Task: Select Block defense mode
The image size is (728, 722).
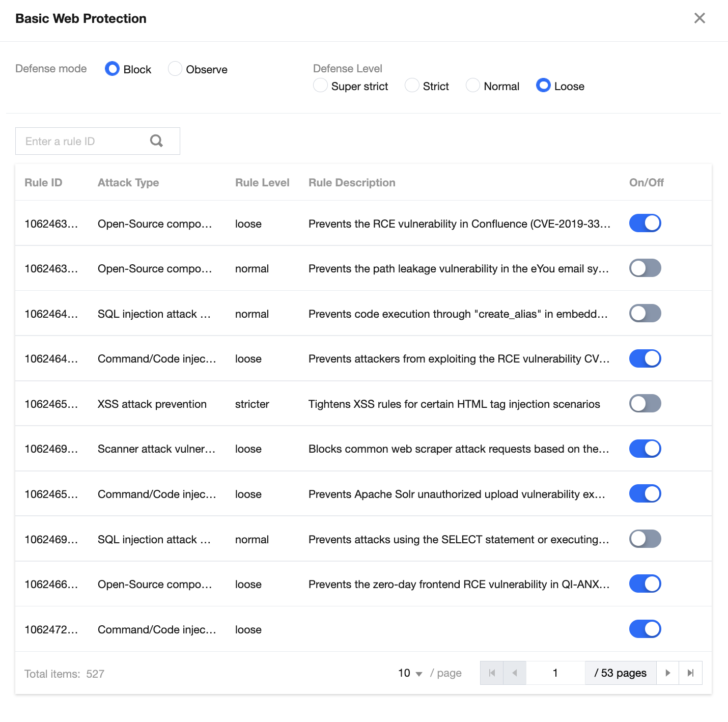Action: [x=112, y=69]
